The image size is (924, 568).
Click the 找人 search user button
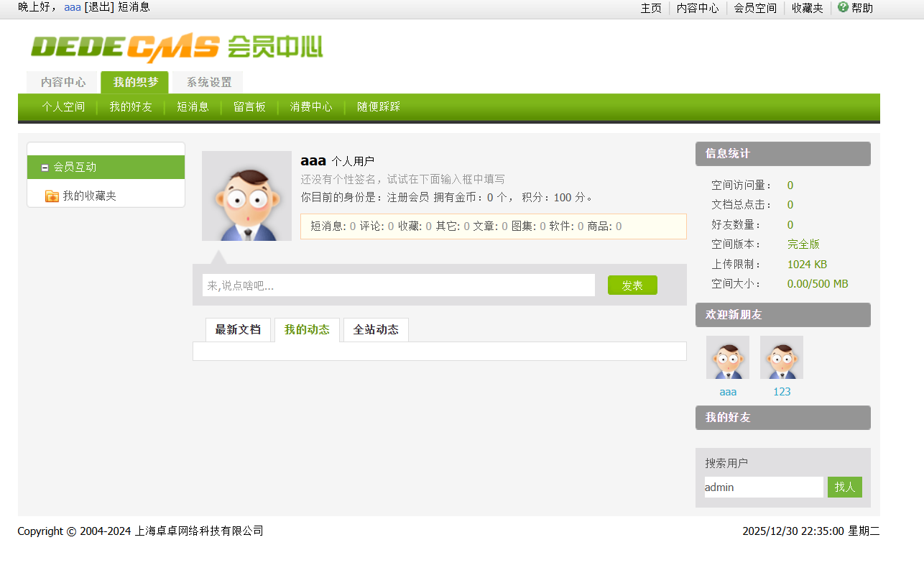(x=844, y=487)
